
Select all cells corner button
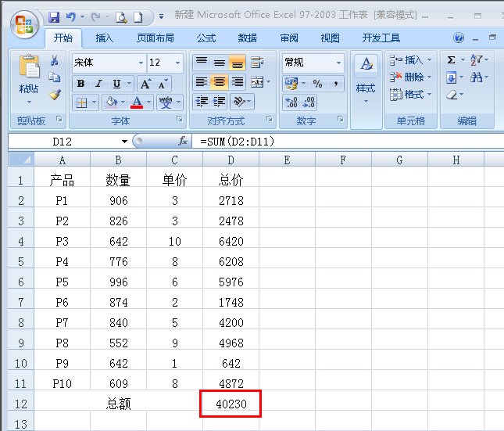[21, 160]
